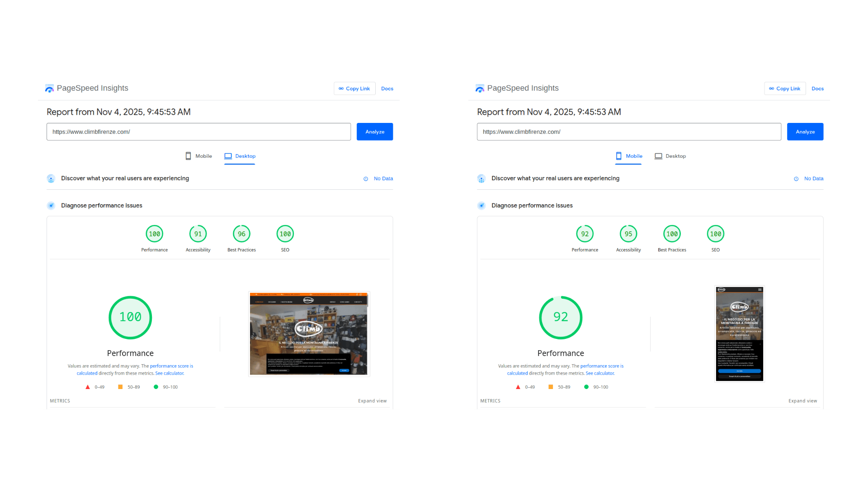Jump to Accessibility score 91 gauge
868x488 pixels.
198,234
